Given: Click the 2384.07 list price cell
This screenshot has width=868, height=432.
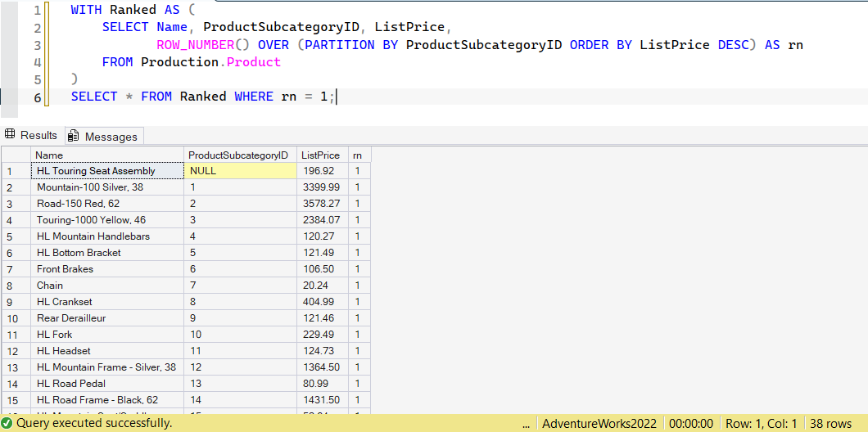Looking at the screenshot, I should click(322, 219).
